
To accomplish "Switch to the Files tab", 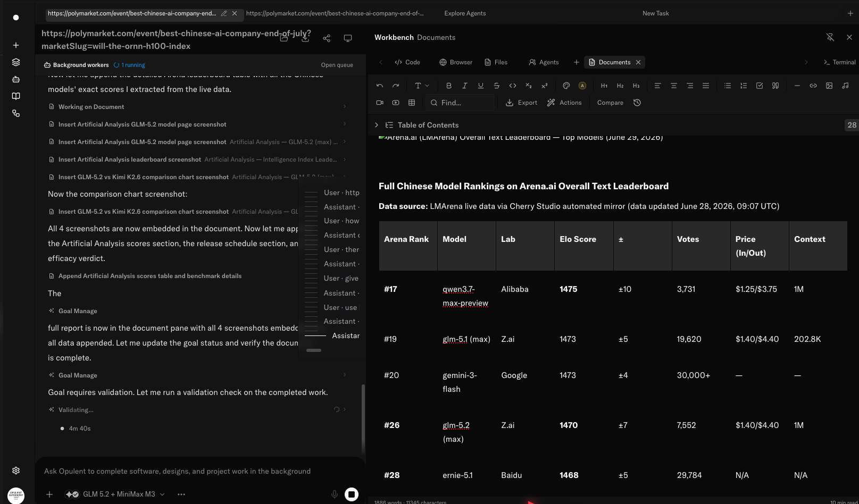I will point(496,62).
